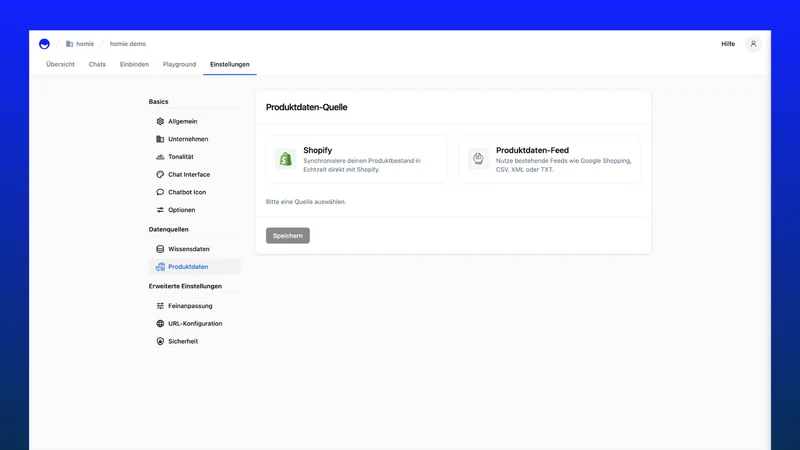Open the Playground tab

point(179,64)
